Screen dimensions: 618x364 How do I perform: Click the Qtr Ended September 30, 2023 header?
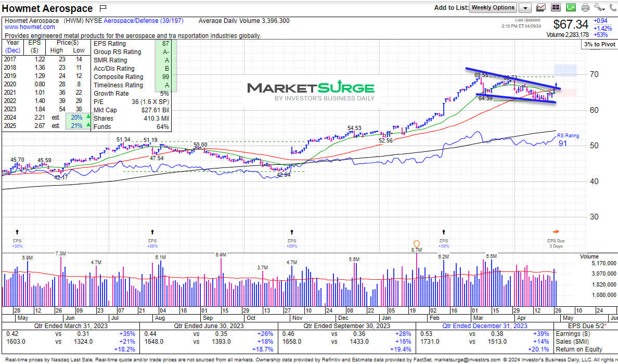tap(347, 326)
